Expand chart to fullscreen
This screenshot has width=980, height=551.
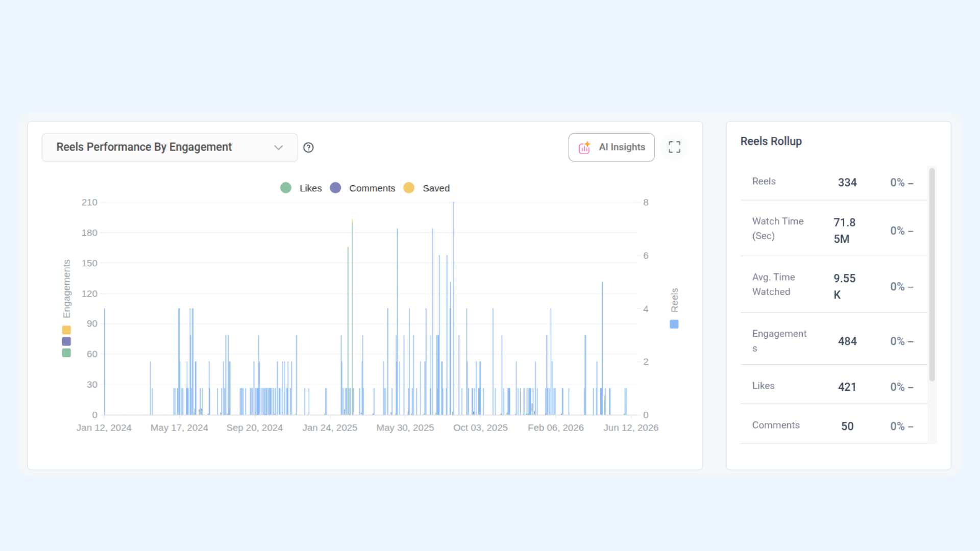coord(674,147)
